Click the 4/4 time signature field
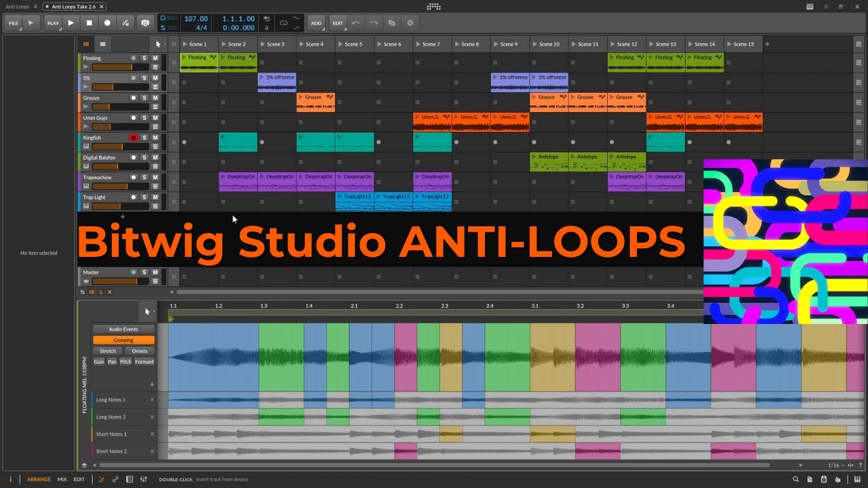Image resolution: width=868 pixels, height=488 pixels. click(201, 28)
